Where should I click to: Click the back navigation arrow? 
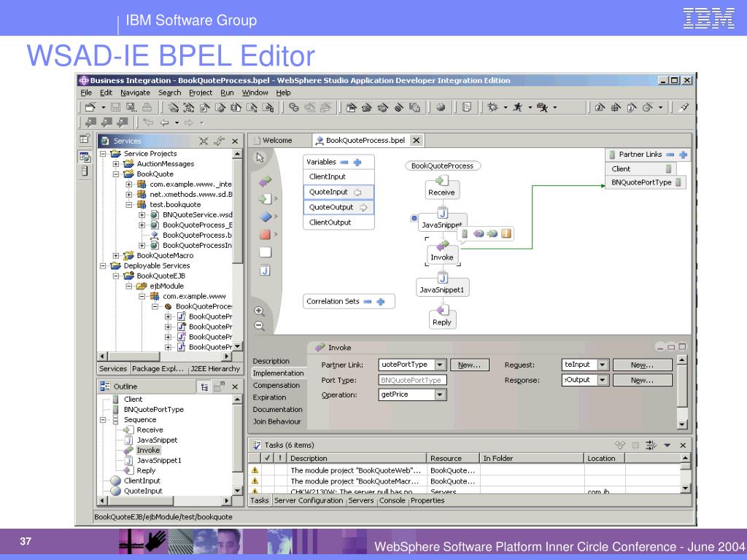[164, 122]
